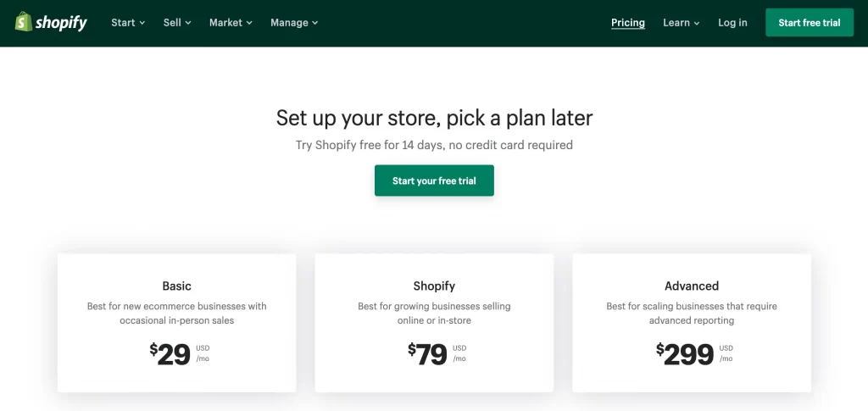
Task: Click the chevron arrow beside Learn
Action: [x=697, y=24]
